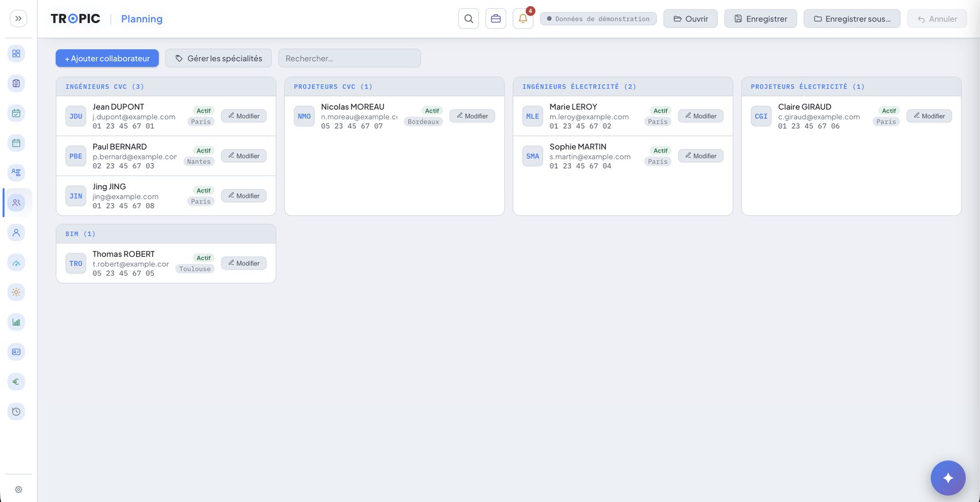Open the bar chart icon in sidebar
The height and width of the screenshot is (502, 980).
16,322
